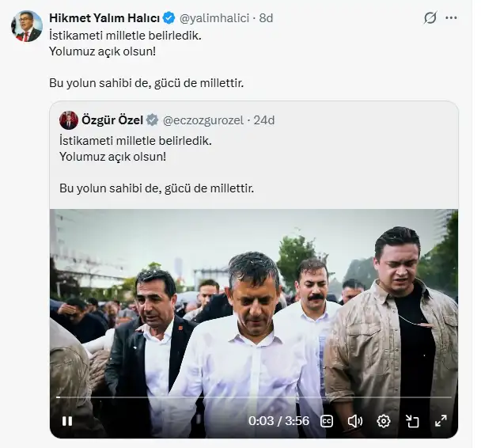Pause the video playback
Image resolution: width=481 pixels, height=448 pixels.
pos(67,421)
